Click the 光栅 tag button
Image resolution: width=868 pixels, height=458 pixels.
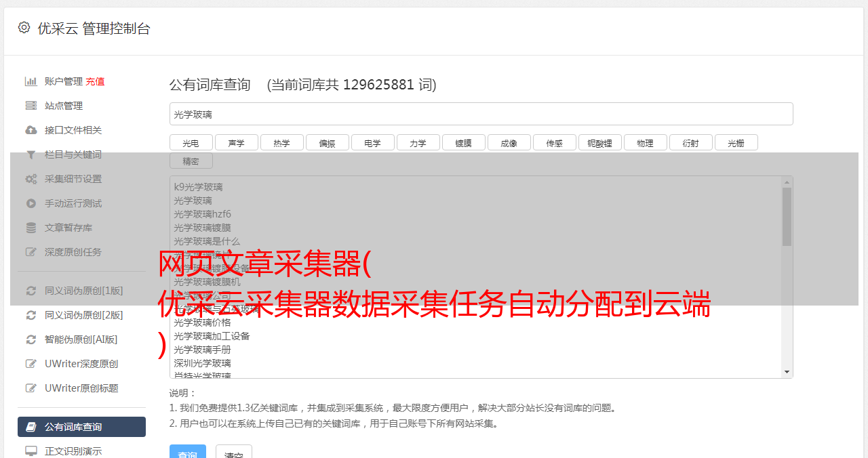(x=736, y=142)
